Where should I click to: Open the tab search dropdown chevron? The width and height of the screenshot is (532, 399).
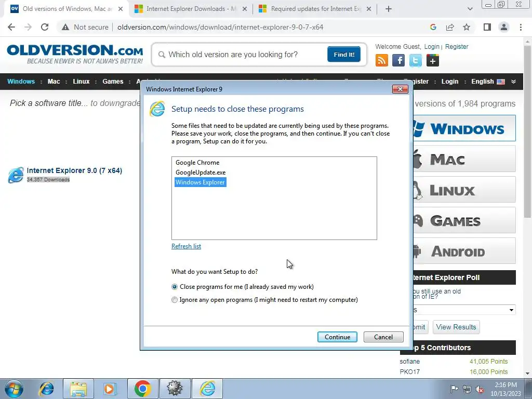[470, 9]
